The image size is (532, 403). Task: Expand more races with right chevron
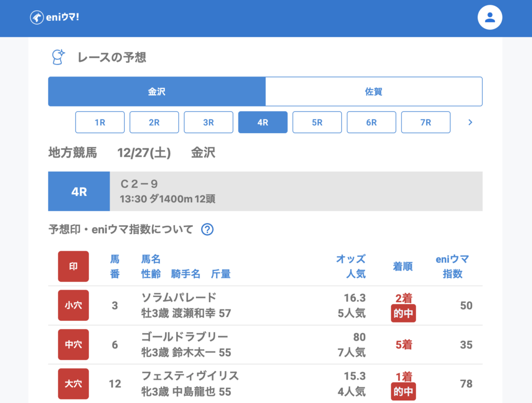tap(470, 122)
